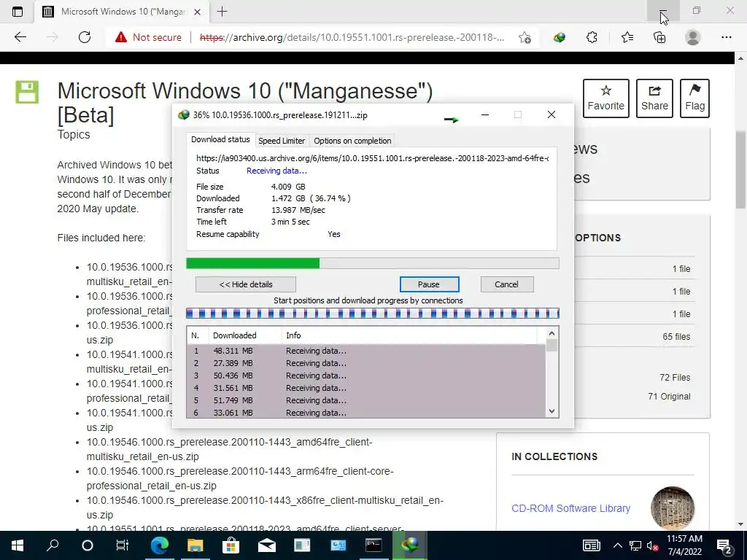This screenshot has width=747, height=560.
Task: Open Internet Download Manager taskbar icon
Action: 409,545
